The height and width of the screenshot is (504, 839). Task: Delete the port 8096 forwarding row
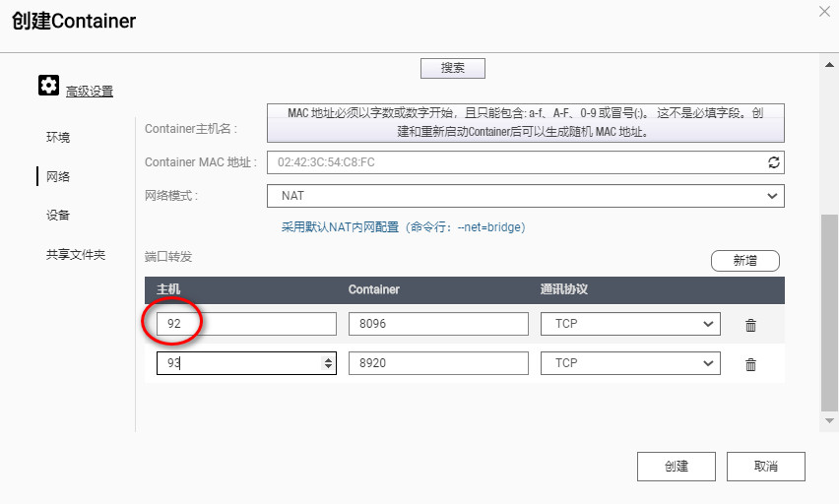point(750,325)
